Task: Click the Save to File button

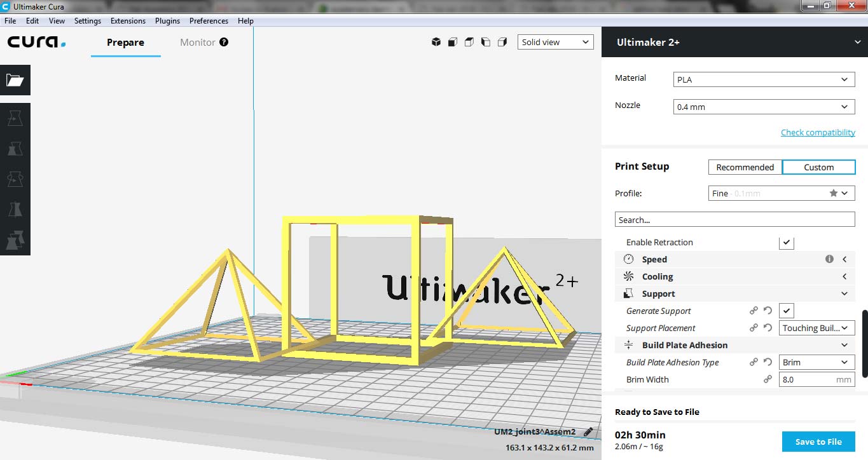Action: coord(818,442)
